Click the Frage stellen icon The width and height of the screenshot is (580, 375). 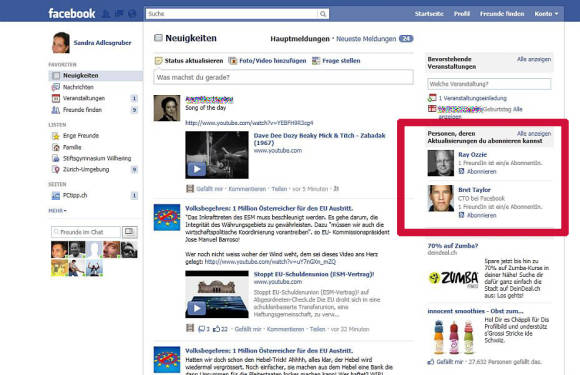click(x=316, y=61)
